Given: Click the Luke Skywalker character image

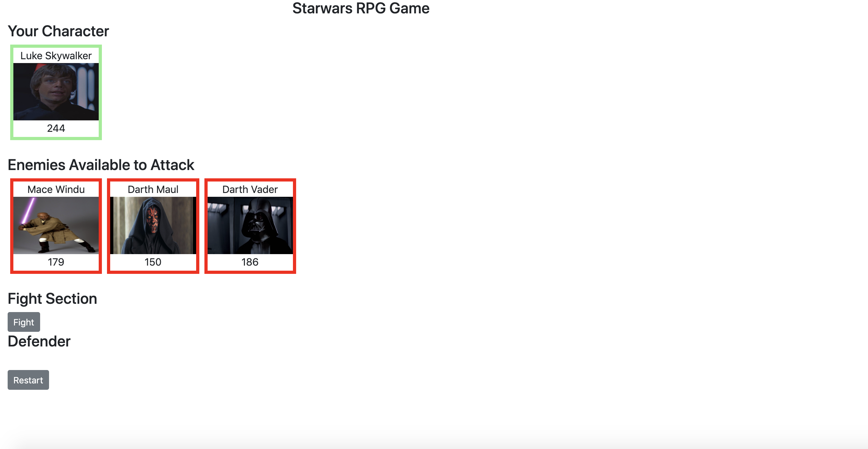Looking at the screenshot, I should pyautogui.click(x=56, y=92).
